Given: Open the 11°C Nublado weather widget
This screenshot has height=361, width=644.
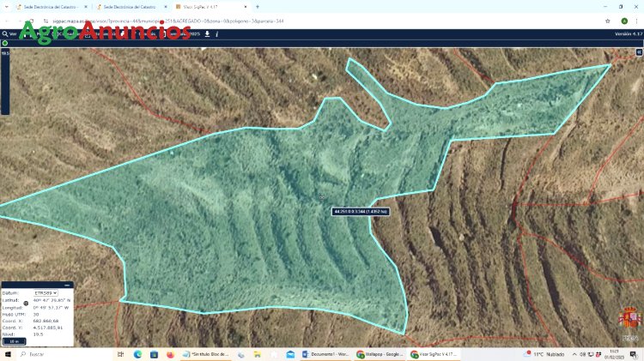Looking at the screenshot, I should (x=544, y=354).
